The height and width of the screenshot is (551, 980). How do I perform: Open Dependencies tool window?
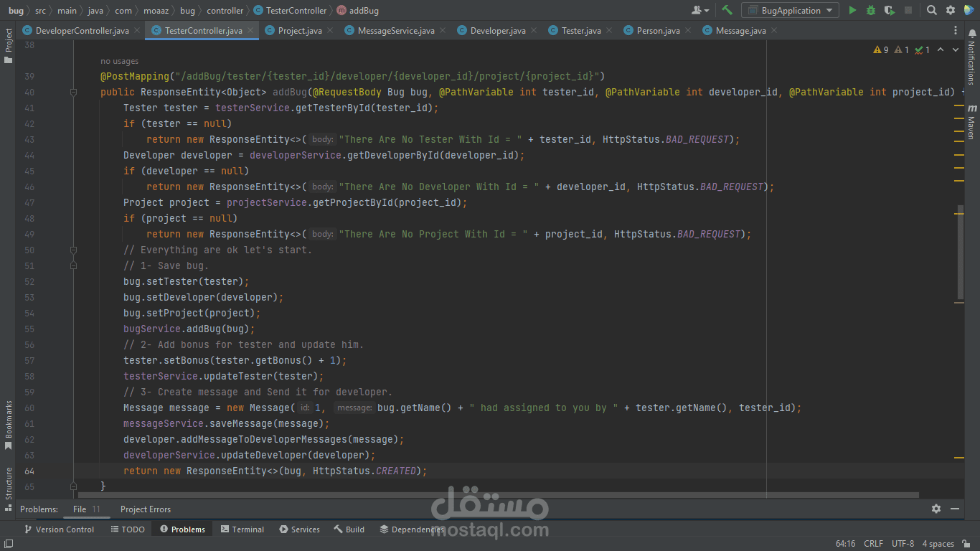pos(412,529)
